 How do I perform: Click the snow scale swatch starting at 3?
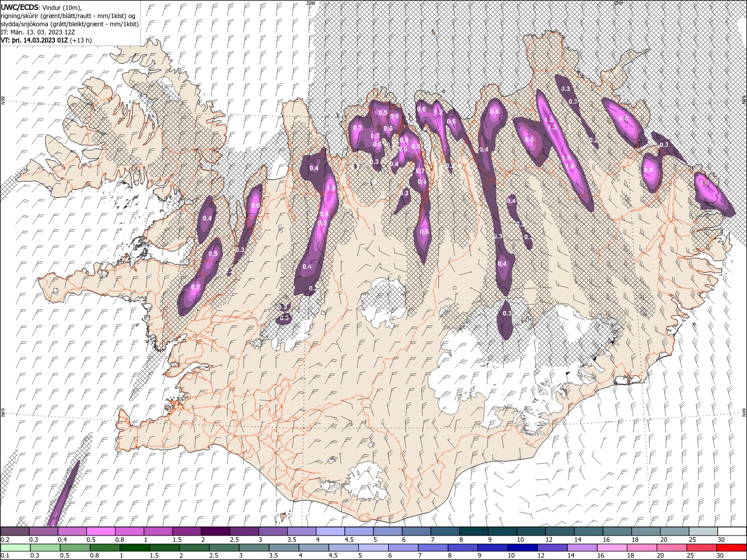273,531
